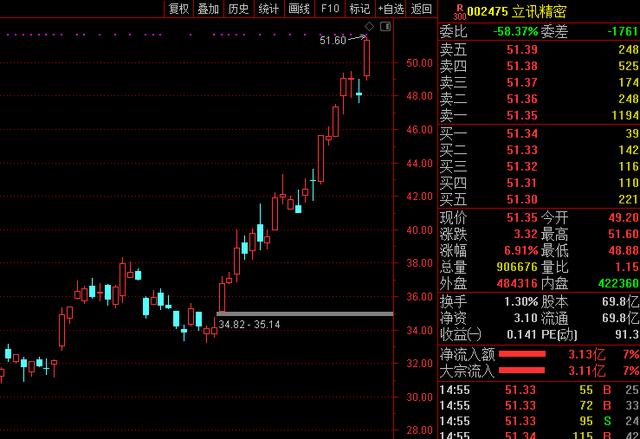Select the 卖二 51.36 order row
The image size is (640, 439).
coord(539,99)
